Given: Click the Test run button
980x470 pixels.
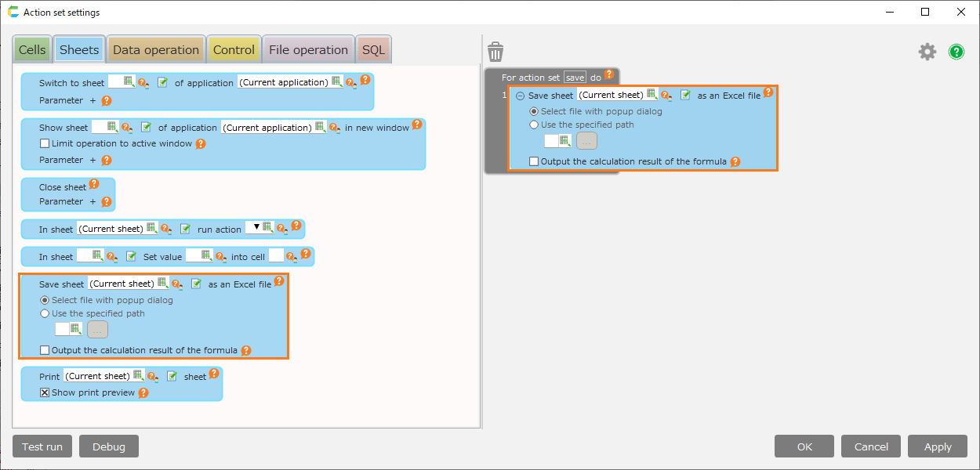Looking at the screenshot, I should [42, 446].
